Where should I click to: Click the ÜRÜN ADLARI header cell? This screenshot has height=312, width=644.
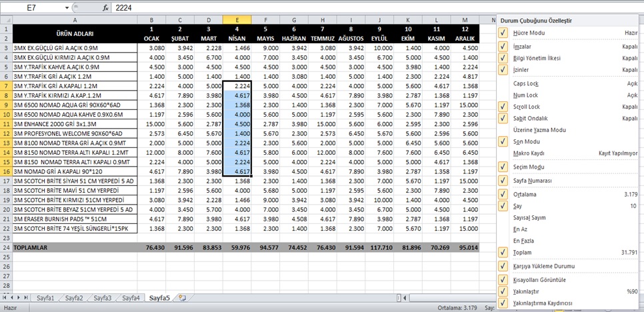[x=75, y=33]
